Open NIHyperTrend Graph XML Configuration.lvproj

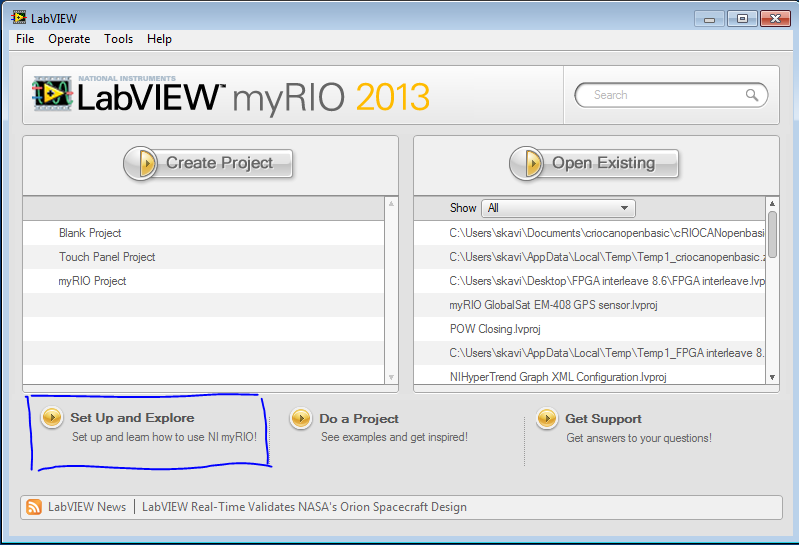tap(590, 377)
